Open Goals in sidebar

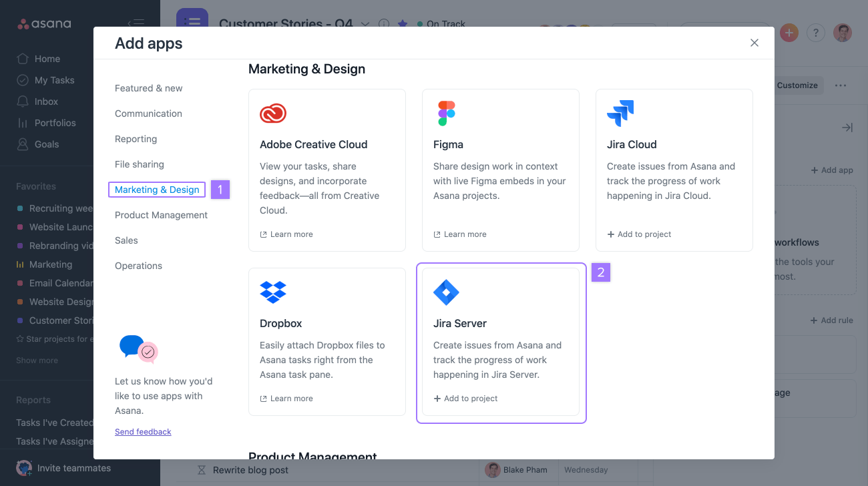point(38,144)
